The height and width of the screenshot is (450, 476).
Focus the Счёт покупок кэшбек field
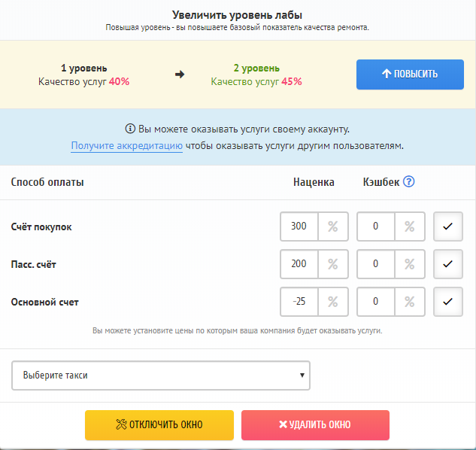[x=376, y=227]
